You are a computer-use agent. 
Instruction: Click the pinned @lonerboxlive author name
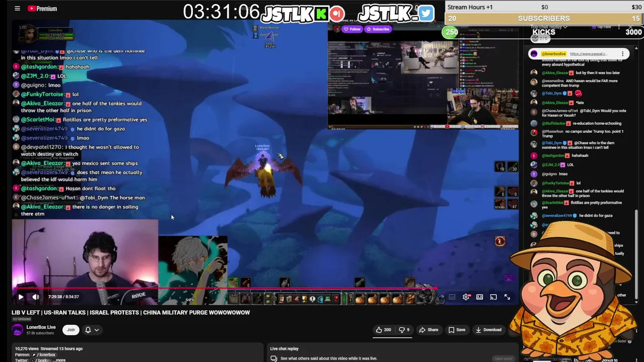point(553,54)
